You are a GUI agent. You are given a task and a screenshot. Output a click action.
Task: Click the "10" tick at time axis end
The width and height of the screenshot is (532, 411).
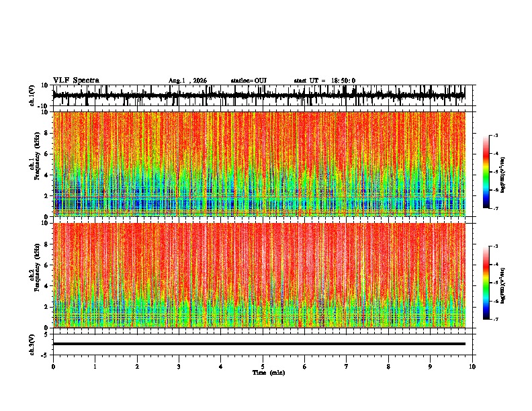pyautogui.click(x=472, y=367)
